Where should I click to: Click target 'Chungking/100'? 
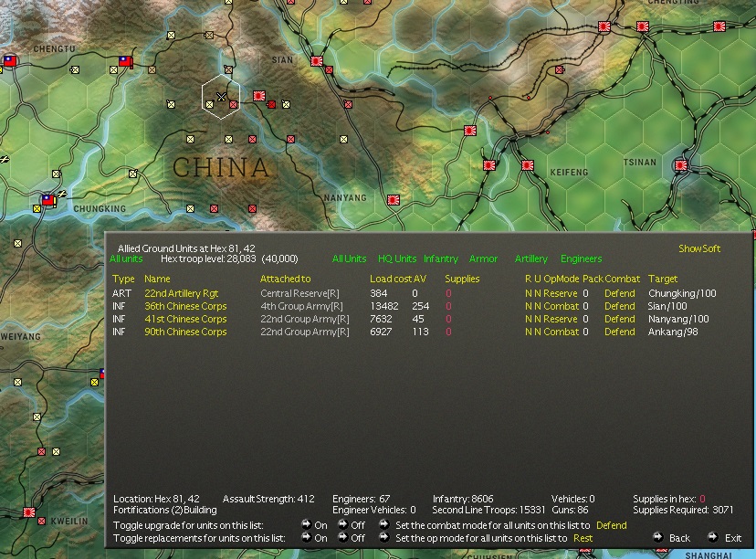[x=682, y=293]
